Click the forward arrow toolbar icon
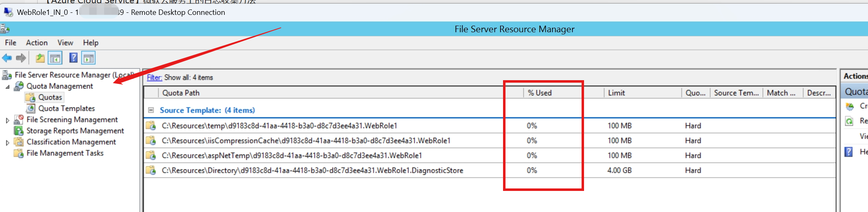Viewport: 868px width, 212px height. 21,58
